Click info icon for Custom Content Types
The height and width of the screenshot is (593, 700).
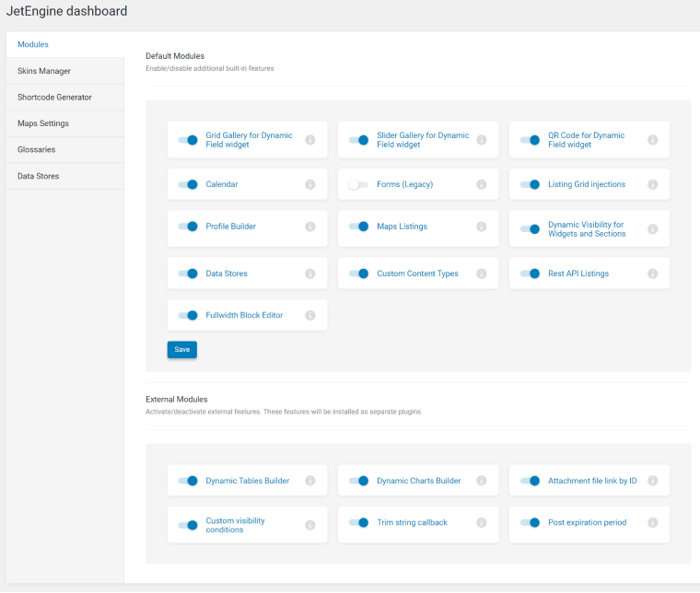tap(481, 273)
